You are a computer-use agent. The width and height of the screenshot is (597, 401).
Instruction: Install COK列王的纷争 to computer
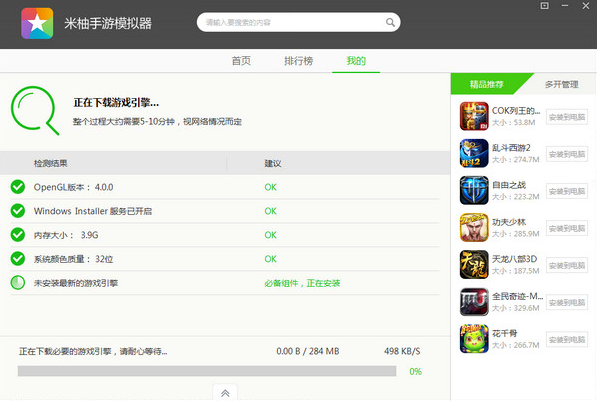[x=567, y=117]
